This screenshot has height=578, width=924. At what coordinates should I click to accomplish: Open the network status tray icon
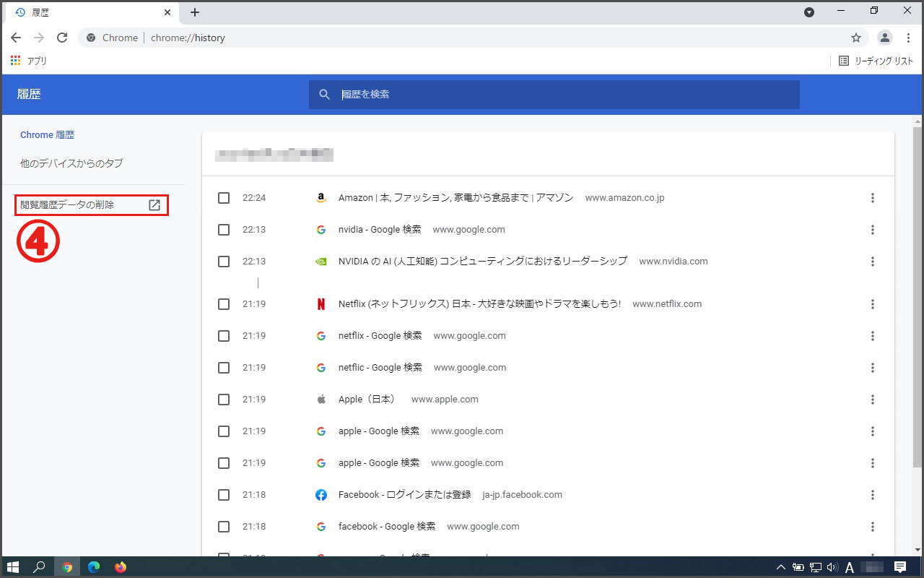tap(816, 567)
